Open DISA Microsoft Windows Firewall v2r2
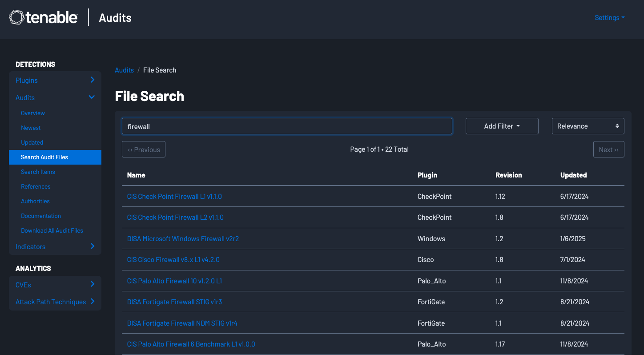Image resolution: width=644 pixels, height=355 pixels. tap(183, 238)
